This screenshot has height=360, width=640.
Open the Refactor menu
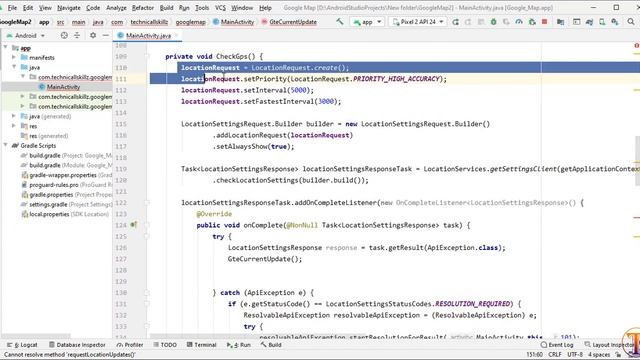[x=143, y=8]
